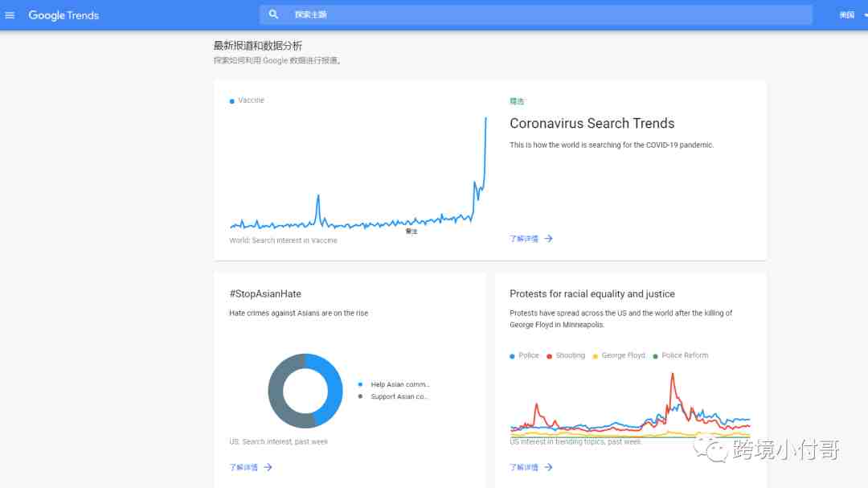Open the #StopAsianHate story heading
The height and width of the screenshot is (488, 868).
click(265, 294)
